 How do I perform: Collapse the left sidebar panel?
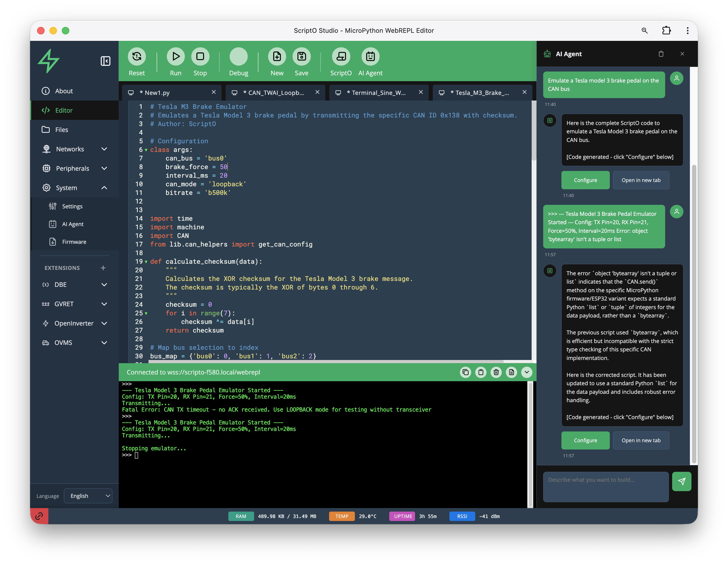[105, 61]
